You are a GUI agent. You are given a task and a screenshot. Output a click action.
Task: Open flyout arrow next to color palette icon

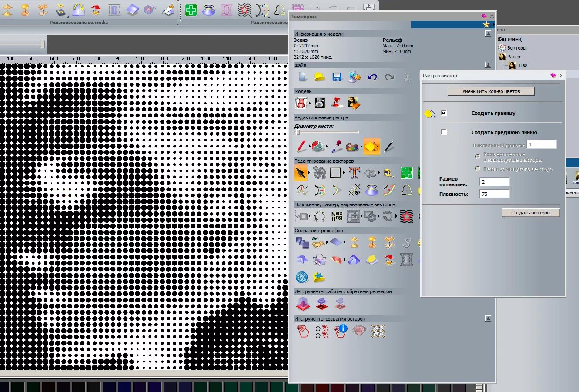coord(361,147)
